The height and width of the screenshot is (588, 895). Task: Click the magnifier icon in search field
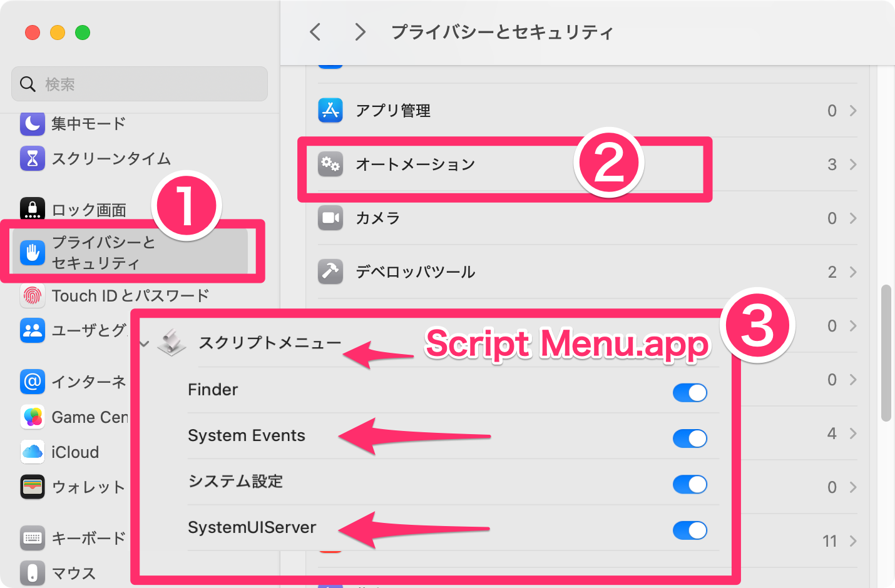tap(28, 84)
